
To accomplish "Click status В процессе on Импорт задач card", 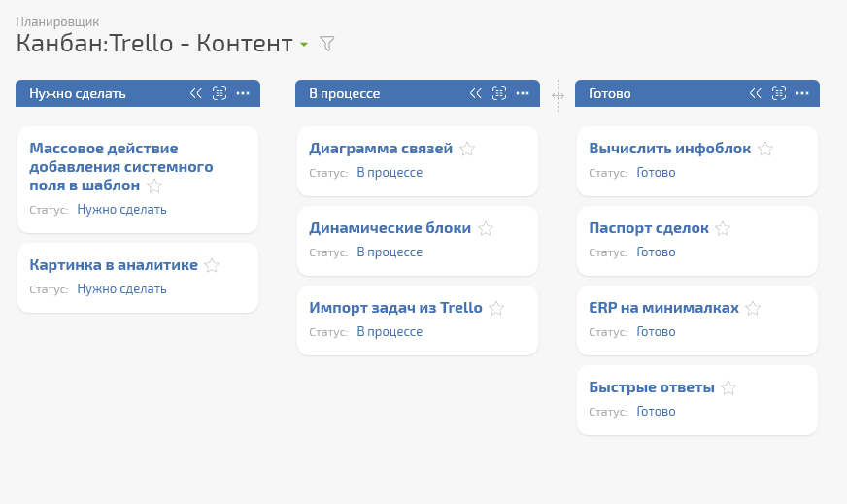I will pos(390,332).
